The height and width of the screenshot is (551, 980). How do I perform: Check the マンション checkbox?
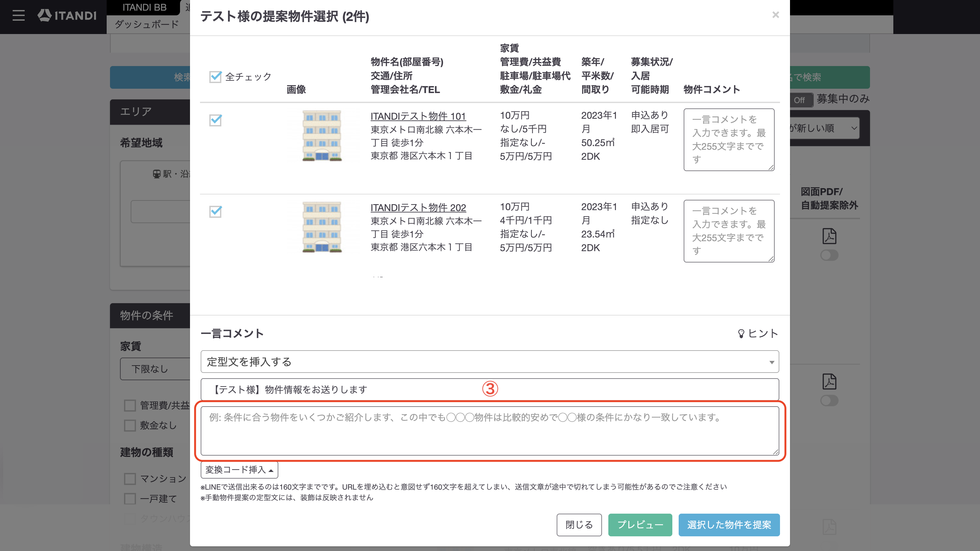pyautogui.click(x=130, y=479)
